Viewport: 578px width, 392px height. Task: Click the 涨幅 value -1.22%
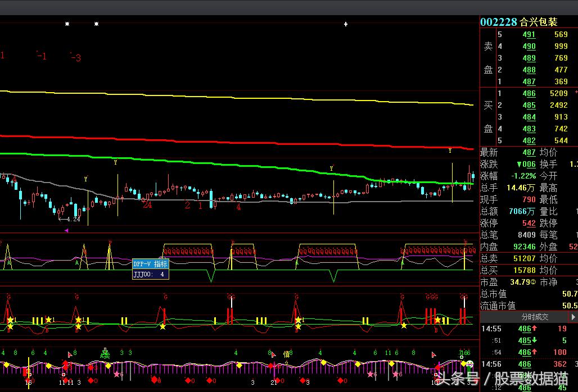coord(523,176)
